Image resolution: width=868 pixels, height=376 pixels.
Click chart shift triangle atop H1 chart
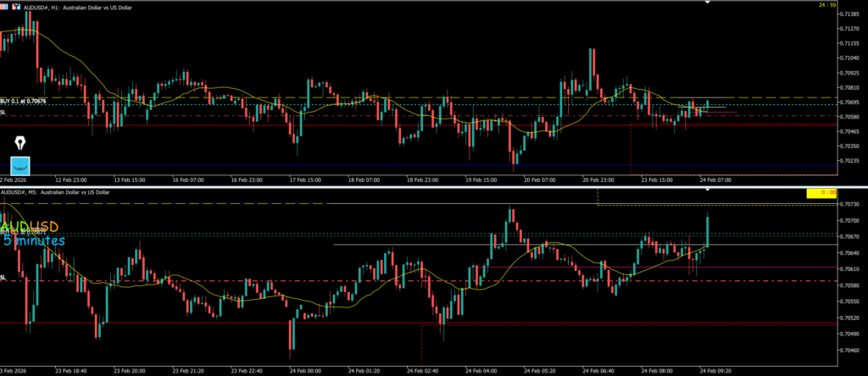pyautogui.click(x=708, y=3)
